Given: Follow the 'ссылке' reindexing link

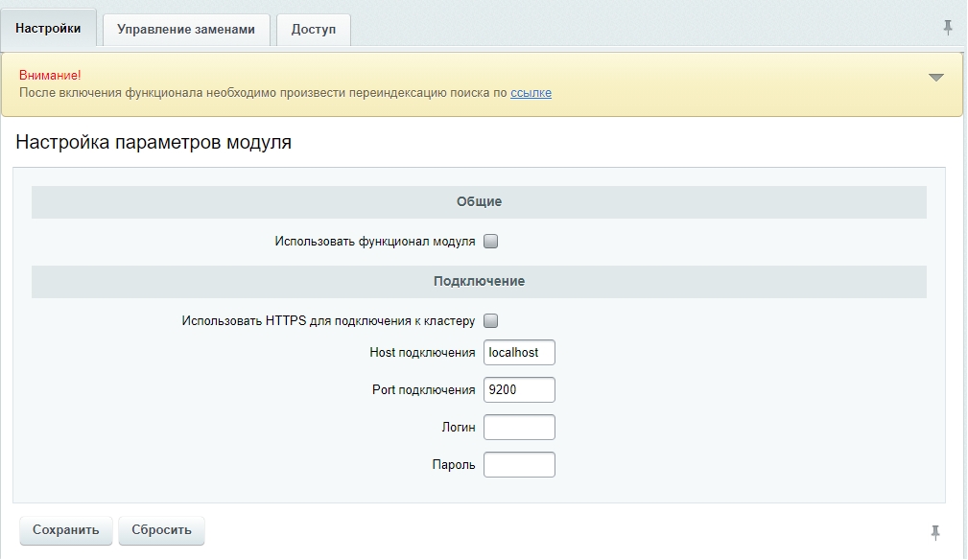Looking at the screenshot, I should click(531, 93).
